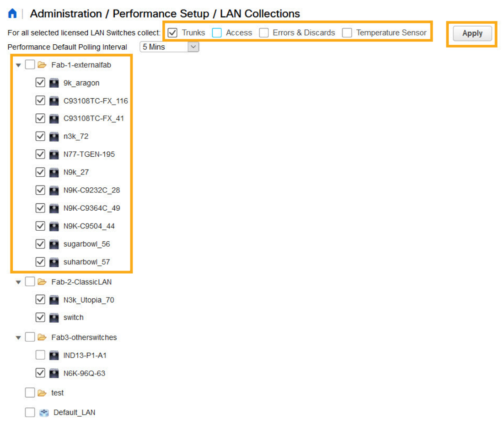Image resolution: width=504 pixels, height=424 pixels.
Task: Enable the Access collection checkbox
Action: pos(216,32)
